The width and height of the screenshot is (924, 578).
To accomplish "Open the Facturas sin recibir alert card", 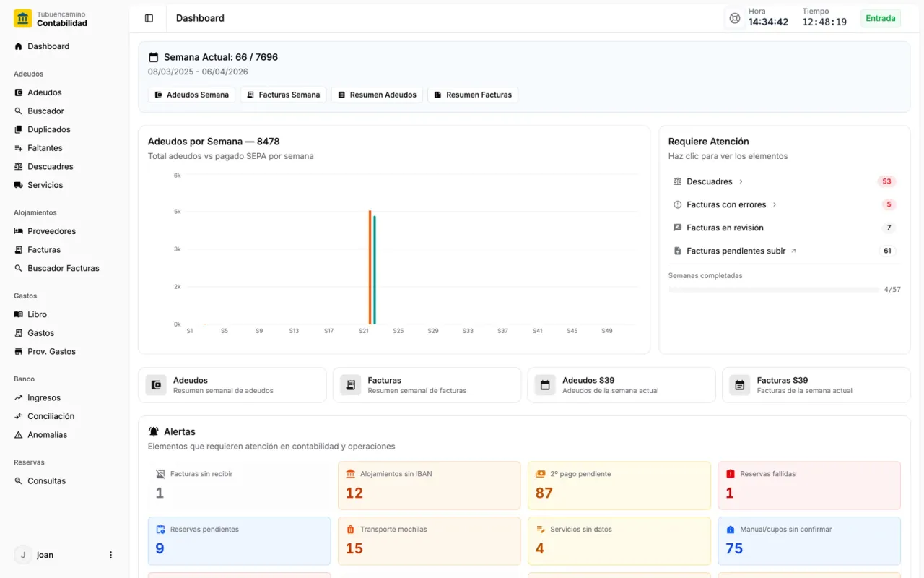I will pos(239,486).
